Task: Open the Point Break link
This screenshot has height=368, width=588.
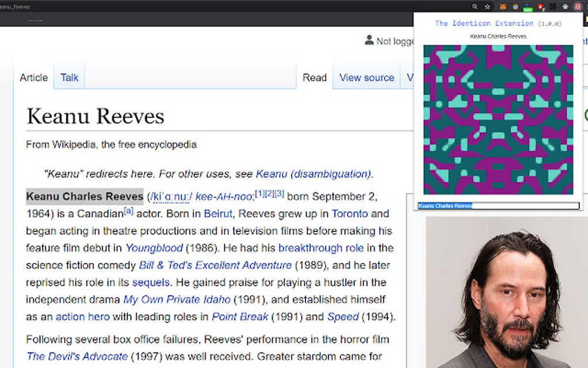Action: (x=240, y=317)
